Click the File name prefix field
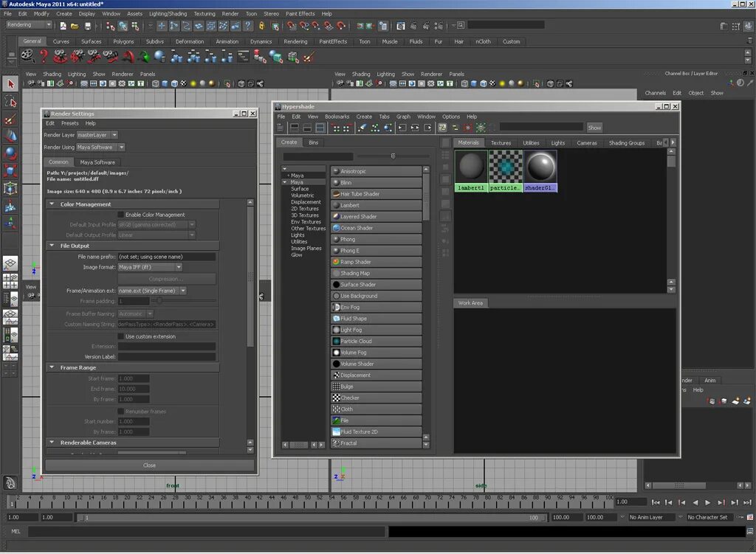Screen dimensions: 756x554 [167, 257]
